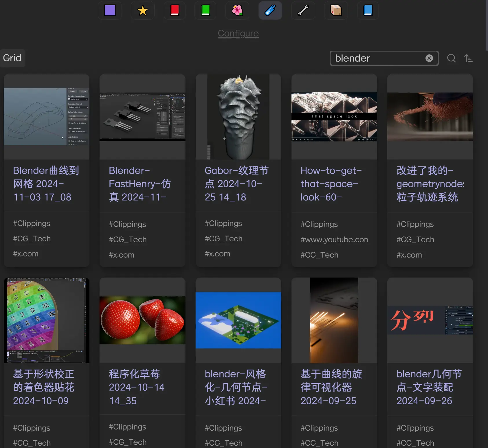Open Blender-FastHenry transistor thumbnail
Viewport: 488px width, 448px height.
[x=142, y=117]
